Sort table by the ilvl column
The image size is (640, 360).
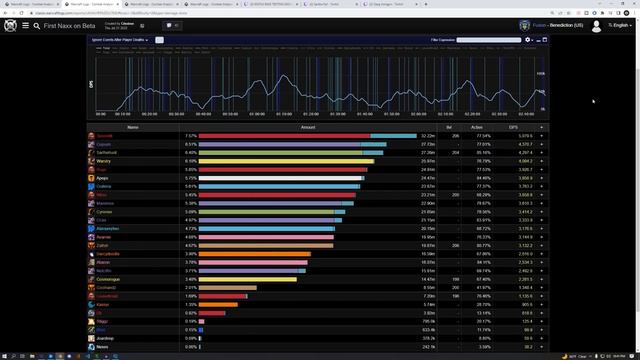tap(449, 127)
